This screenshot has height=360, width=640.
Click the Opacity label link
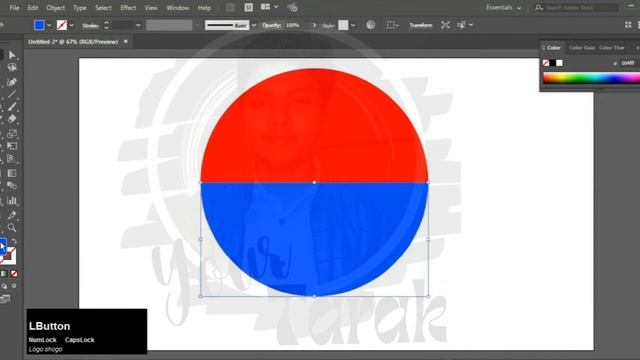(x=271, y=25)
